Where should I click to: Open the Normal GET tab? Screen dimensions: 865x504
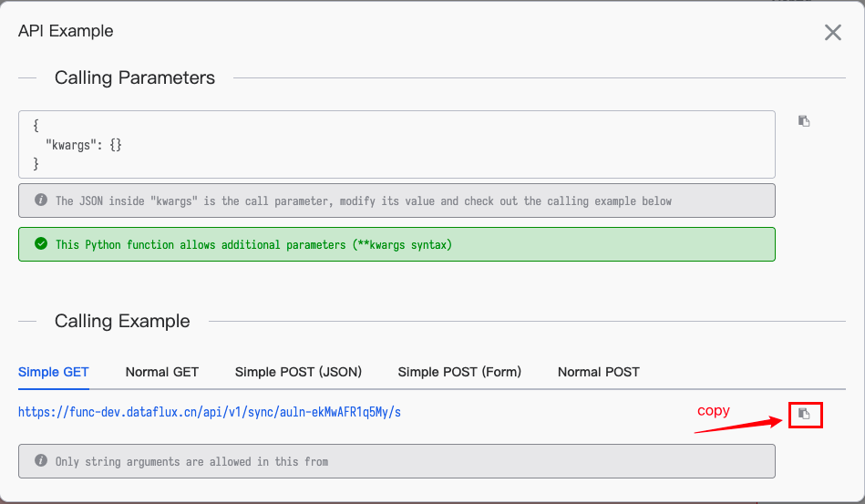pyautogui.click(x=162, y=372)
